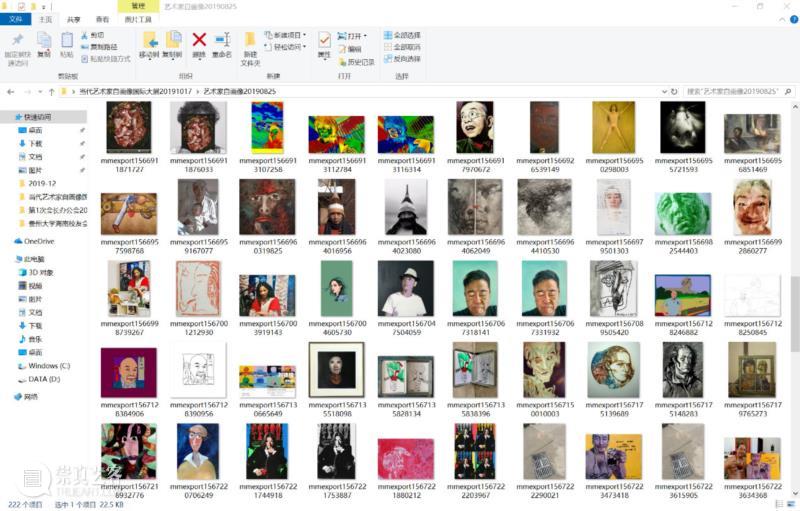Click the 管理 Manage contextual tab
The image size is (800, 511).
click(138, 6)
